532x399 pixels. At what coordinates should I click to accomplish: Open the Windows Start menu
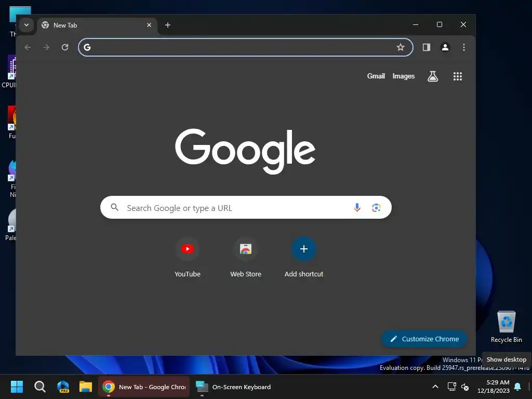pyautogui.click(x=17, y=387)
